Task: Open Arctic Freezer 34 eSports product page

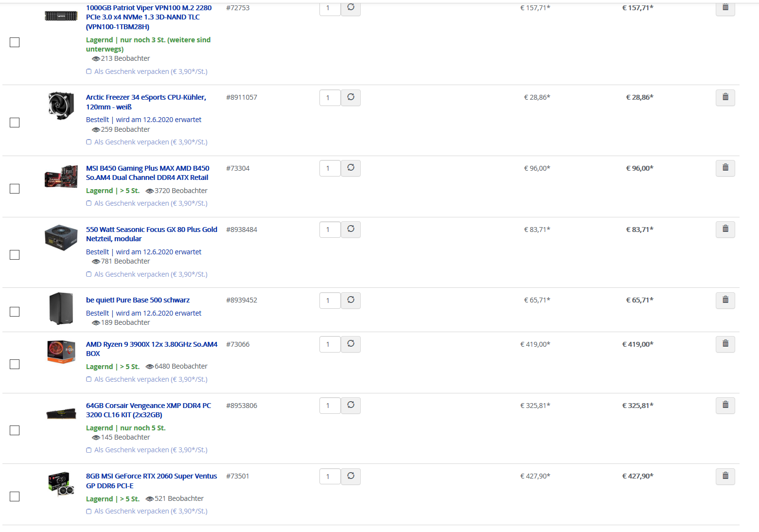Action: [x=146, y=102]
